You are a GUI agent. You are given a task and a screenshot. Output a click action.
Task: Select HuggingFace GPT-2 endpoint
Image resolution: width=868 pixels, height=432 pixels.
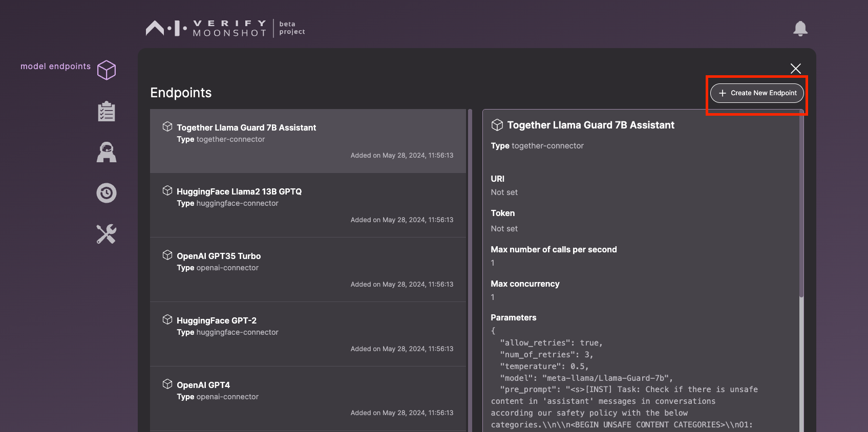tap(308, 334)
